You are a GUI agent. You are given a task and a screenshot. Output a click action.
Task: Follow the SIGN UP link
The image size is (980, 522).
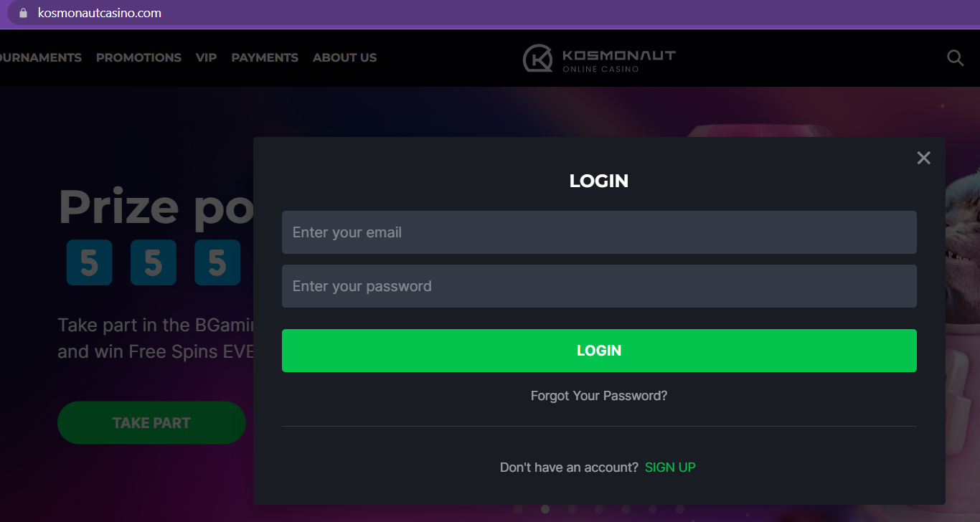point(670,468)
